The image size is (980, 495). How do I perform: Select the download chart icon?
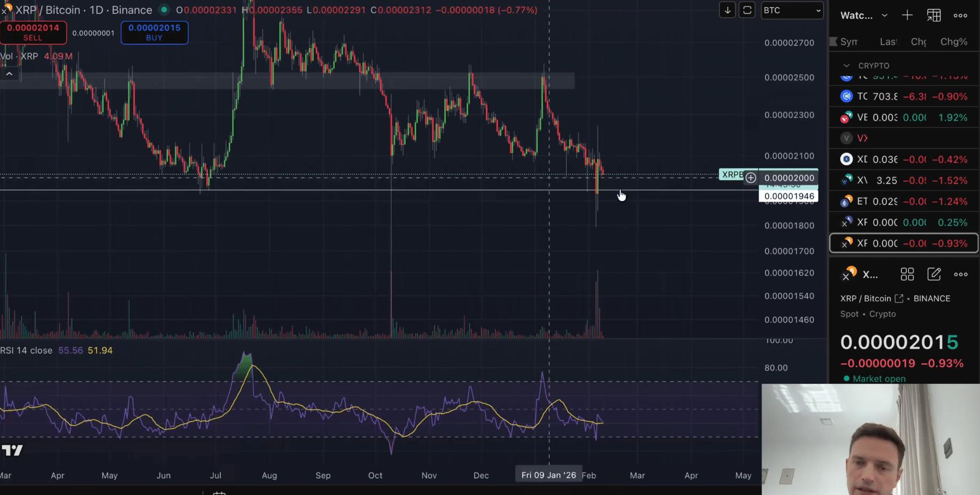[x=727, y=10]
